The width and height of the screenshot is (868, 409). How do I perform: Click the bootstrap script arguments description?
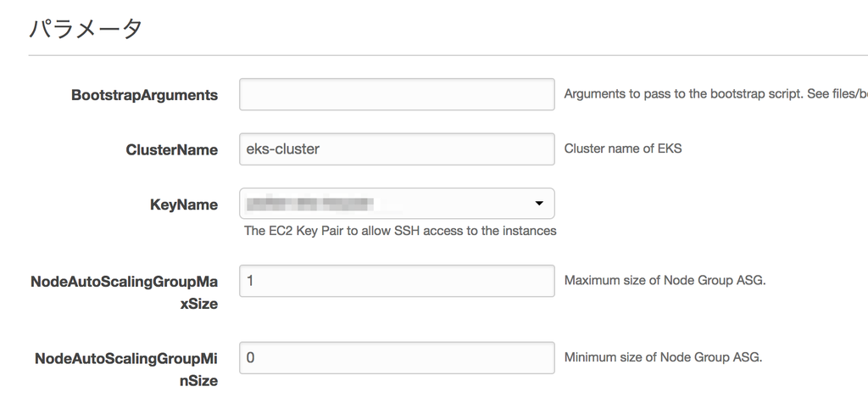click(715, 93)
